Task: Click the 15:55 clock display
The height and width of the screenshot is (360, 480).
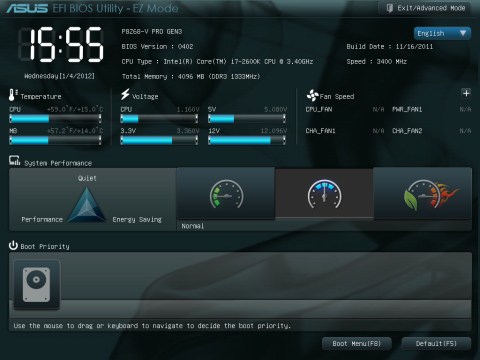Action: (x=61, y=45)
